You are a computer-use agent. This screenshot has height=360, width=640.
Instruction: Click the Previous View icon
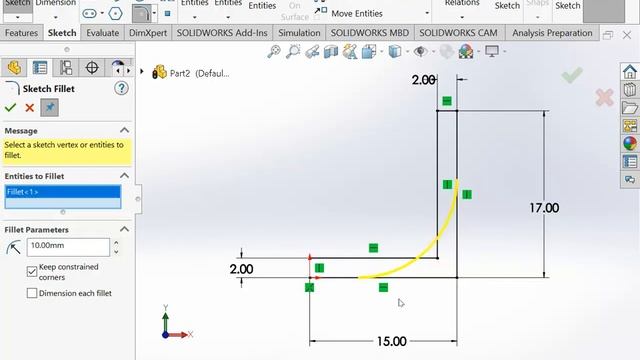point(312,52)
